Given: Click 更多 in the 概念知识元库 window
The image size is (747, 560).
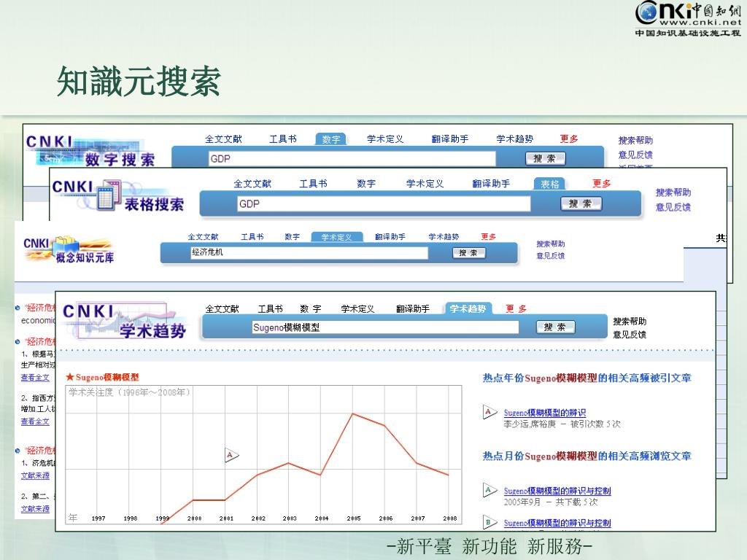Looking at the screenshot, I should pos(488,237).
